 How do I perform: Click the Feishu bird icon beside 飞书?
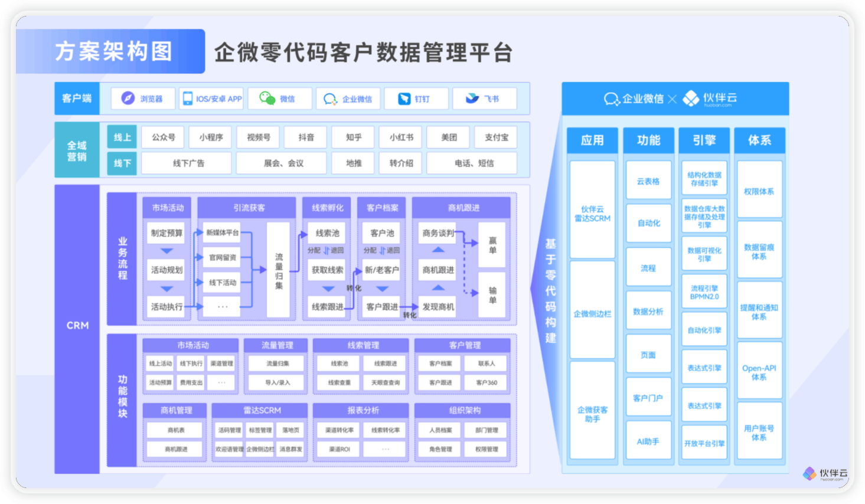472,98
